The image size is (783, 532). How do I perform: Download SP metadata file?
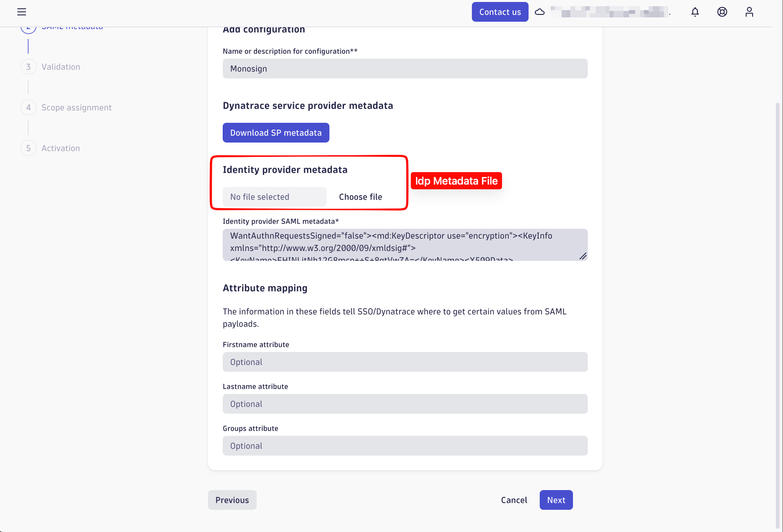click(x=276, y=133)
